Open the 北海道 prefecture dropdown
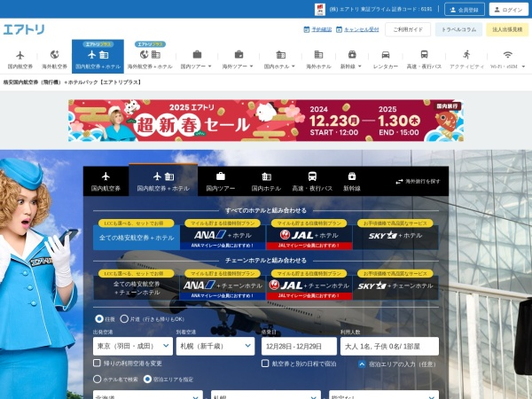The height and width of the screenshot is (399, 532). (147, 395)
